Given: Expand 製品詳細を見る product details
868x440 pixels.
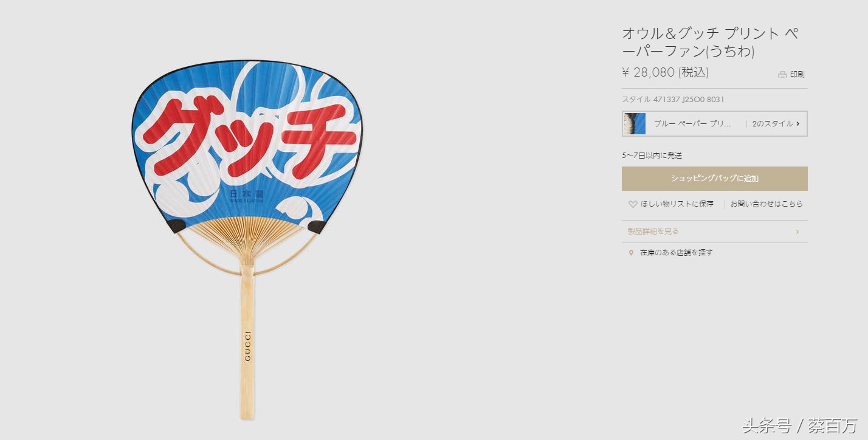Looking at the screenshot, I should 715,232.
